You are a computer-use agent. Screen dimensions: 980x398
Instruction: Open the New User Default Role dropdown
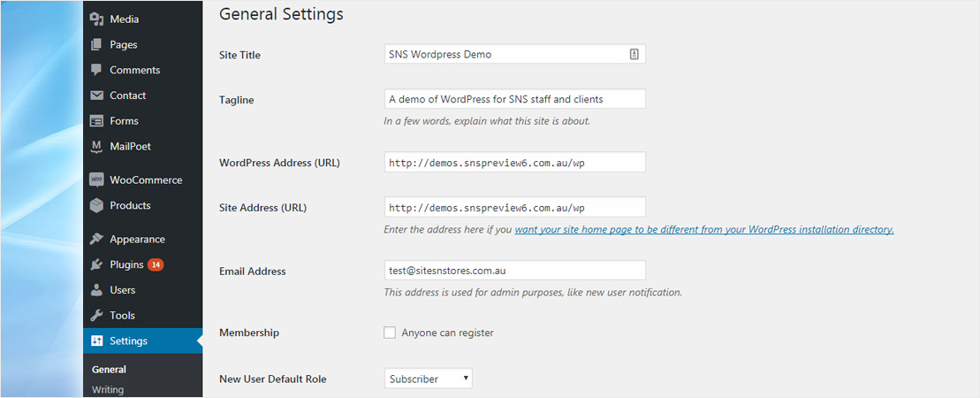tap(429, 379)
